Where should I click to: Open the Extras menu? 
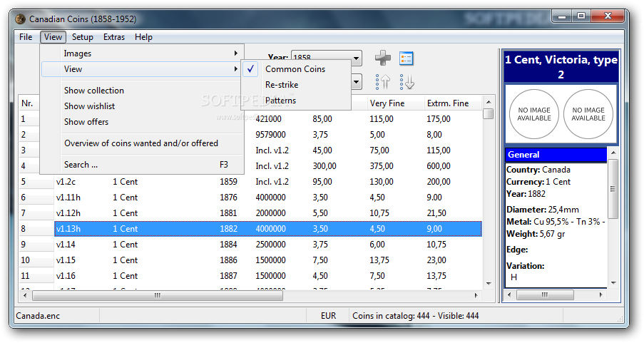coord(114,37)
